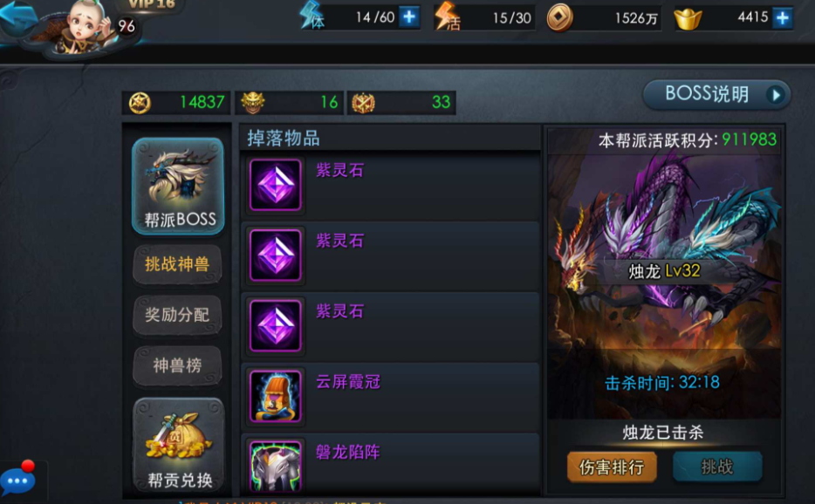The height and width of the screenshot is (504, 815).
Task: Open the chat bubble icon
Action: (x=17, y=480)
